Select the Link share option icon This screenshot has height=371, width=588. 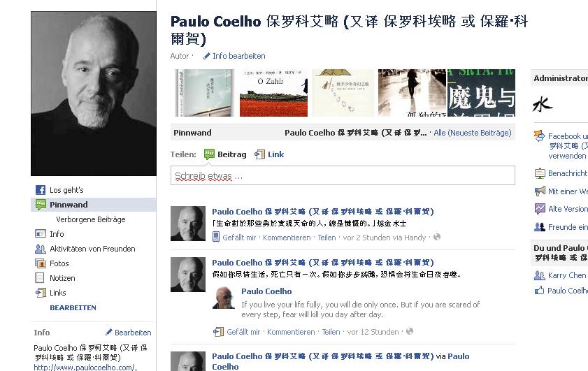tap(259, 154)
